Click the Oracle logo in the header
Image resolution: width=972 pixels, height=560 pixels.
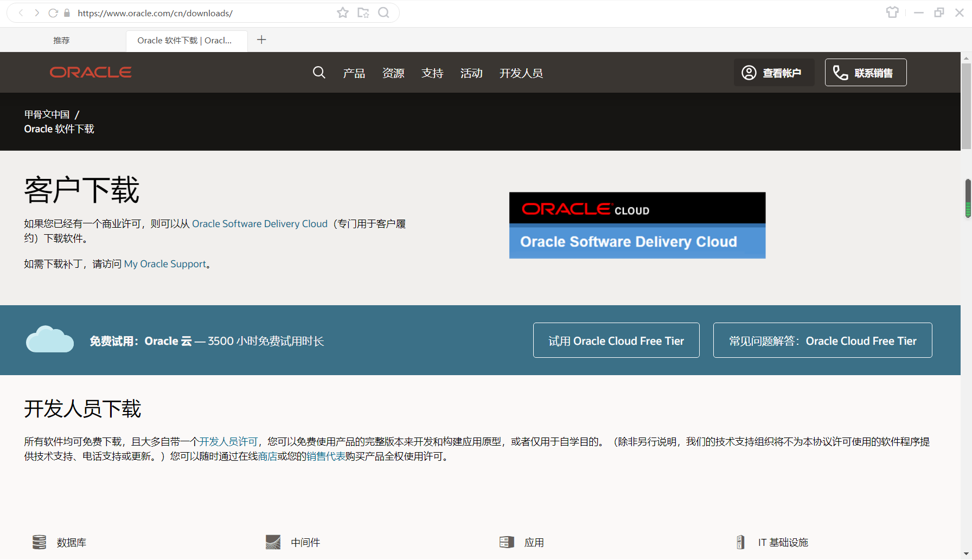coord(91,72)
